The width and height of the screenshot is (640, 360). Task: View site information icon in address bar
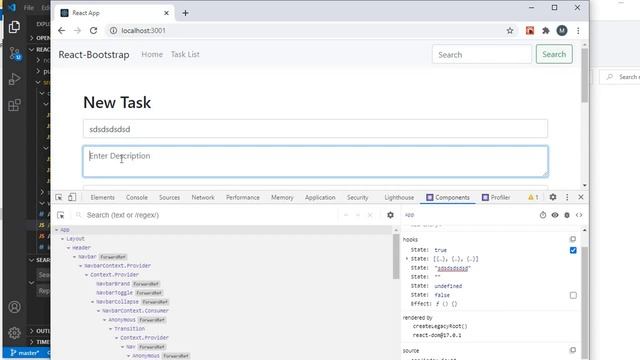[x=113, y=31]
